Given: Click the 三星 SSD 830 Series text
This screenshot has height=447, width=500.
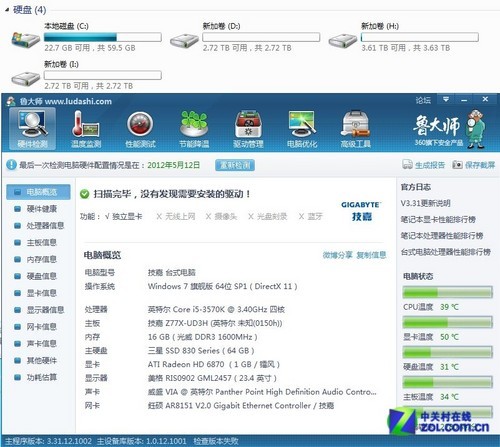Looking at the screenshot, I should coord(201,351).
